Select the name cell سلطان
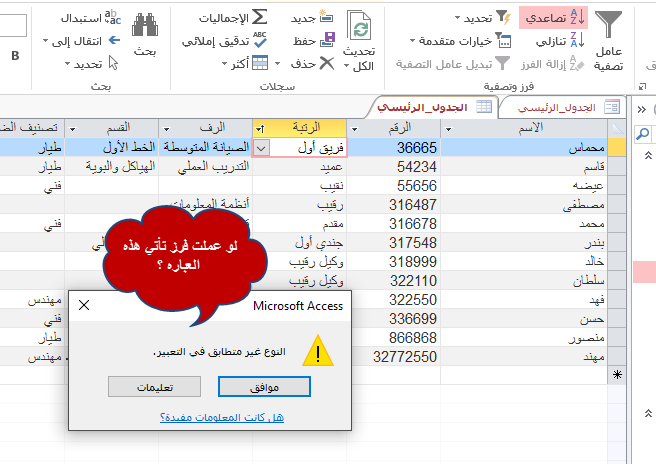Image resolution: width=656 pixels, height=464 pixels. 524,281
